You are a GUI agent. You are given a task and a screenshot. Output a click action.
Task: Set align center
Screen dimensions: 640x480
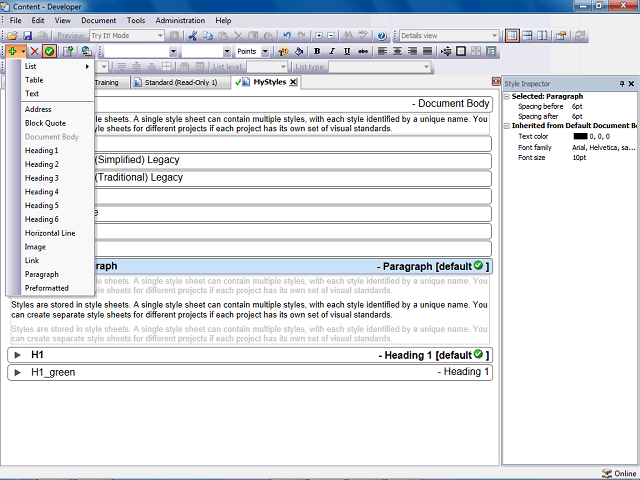click(x=397, y=51)
